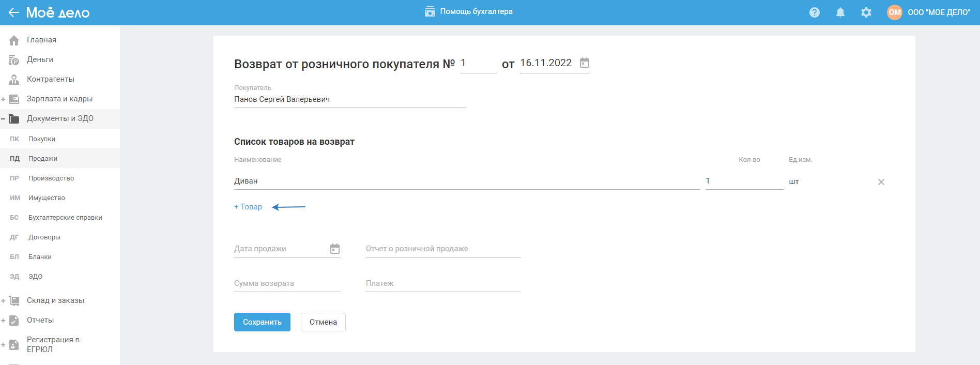Image resolution: width=980 pixels, height=365 pixels.
Task: Click the ИМ abbreviation icon
Action: [x=15, y=198]
